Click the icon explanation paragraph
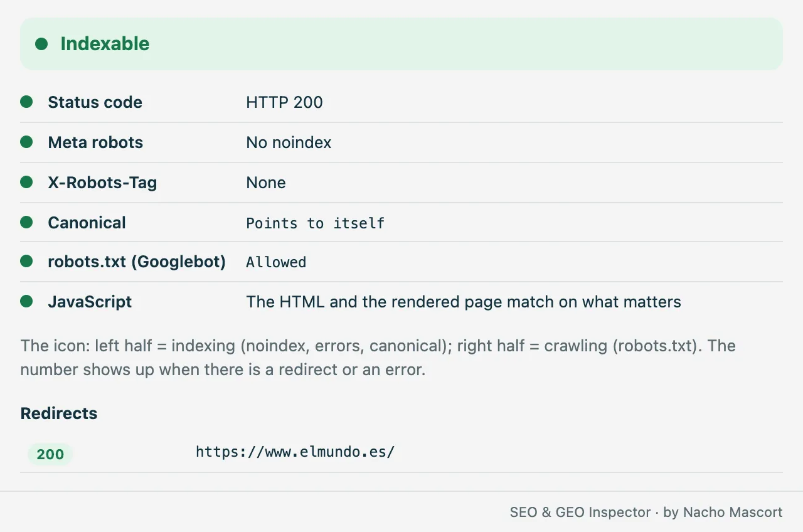The width and height of the screenshot is (803, 532). (x=378, y=358)
